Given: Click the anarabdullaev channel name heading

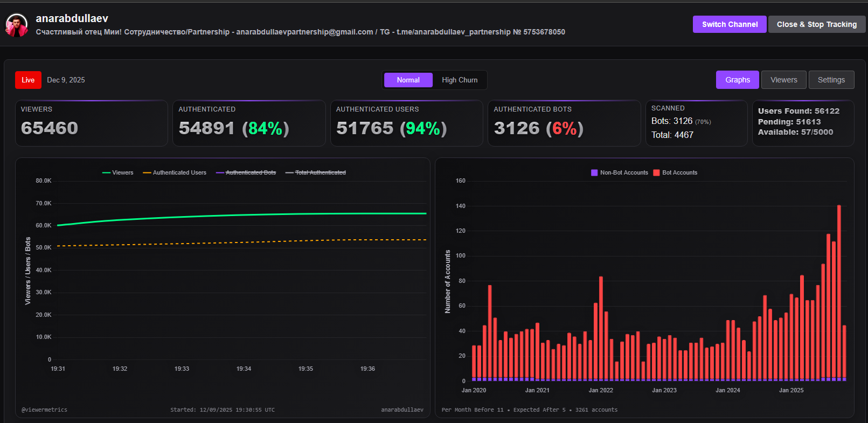Looking at the screenshot, I should click(x=72, y=18).
